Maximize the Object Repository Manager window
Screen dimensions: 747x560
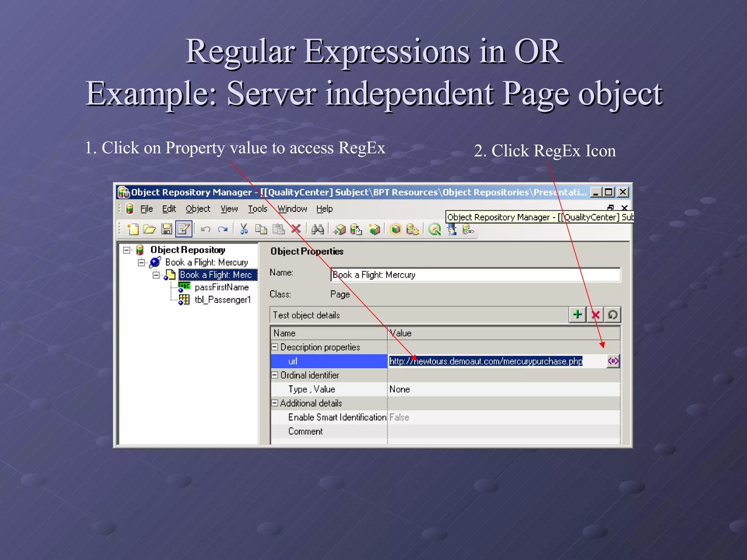pyautogui.click(x=609, y=192)
